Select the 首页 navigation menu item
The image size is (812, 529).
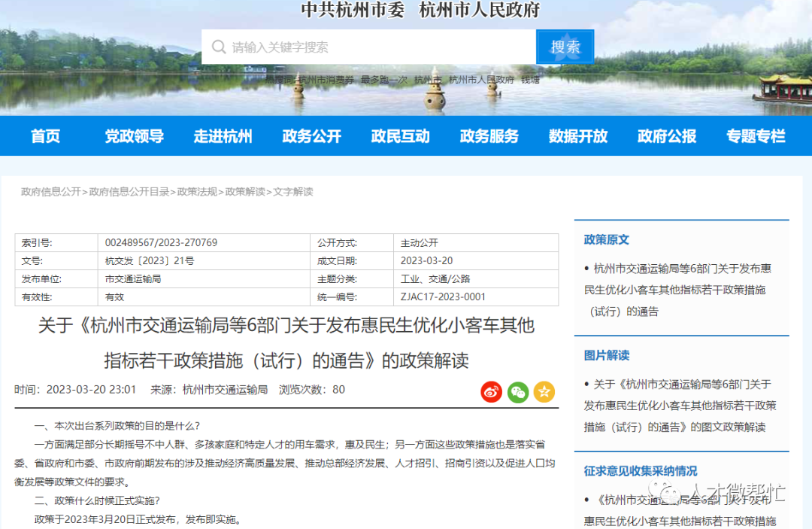[x=45, y=135]
